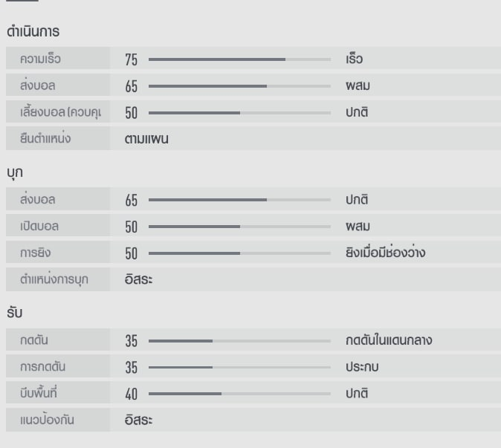Open the ตำแหน่งการบุก option showing อิสระ
This screenshot has width=501, height=448.
[139, 280]
